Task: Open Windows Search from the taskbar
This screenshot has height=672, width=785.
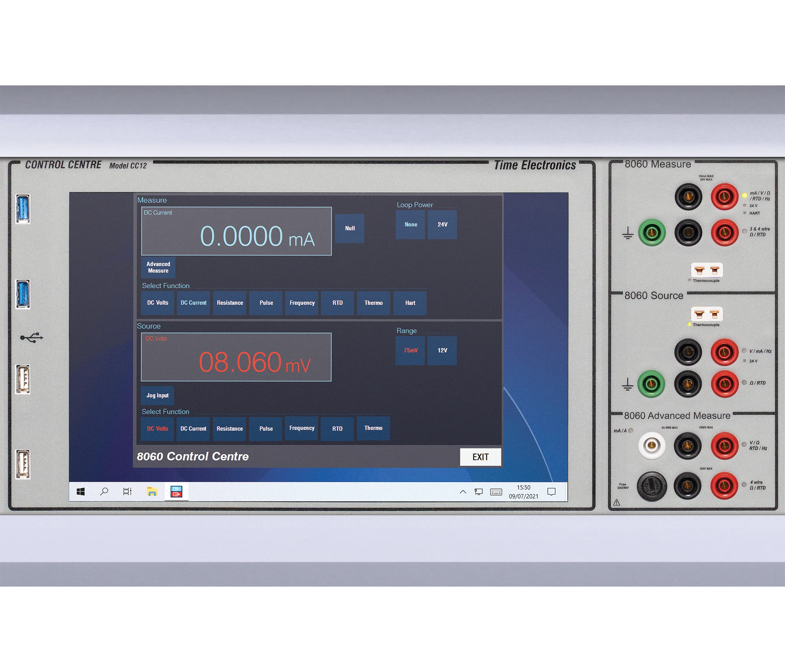Action: 104,492
